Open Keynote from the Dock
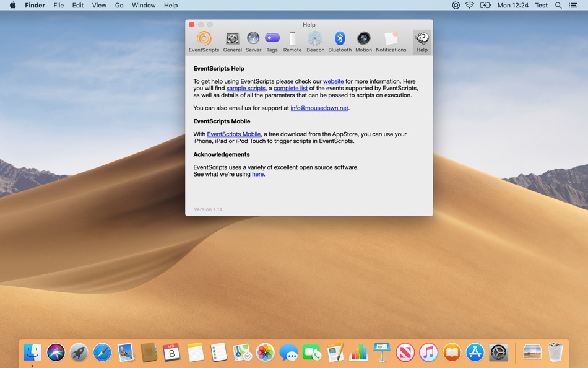The height and width of the screenshot is (368, 588). coord(382,353)
